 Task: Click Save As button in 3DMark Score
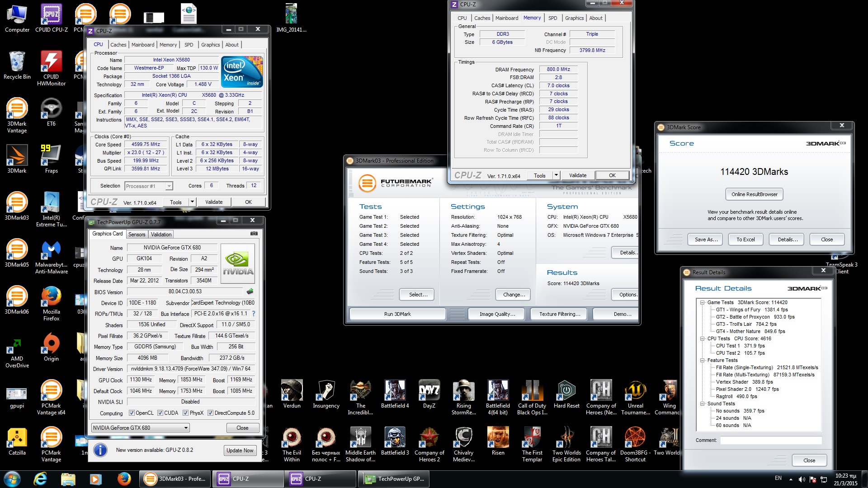tap(706, 239)
